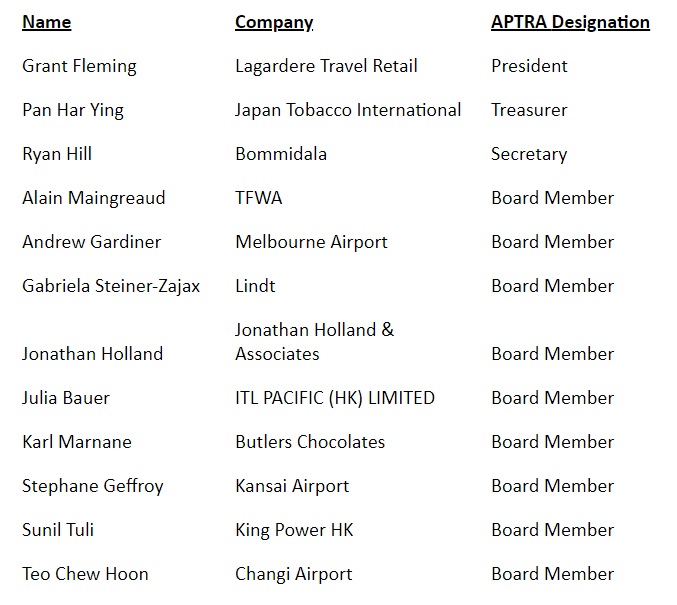Click the Butlers Chocolates company entry
677x605 pixels.
(x=310, y=442)
